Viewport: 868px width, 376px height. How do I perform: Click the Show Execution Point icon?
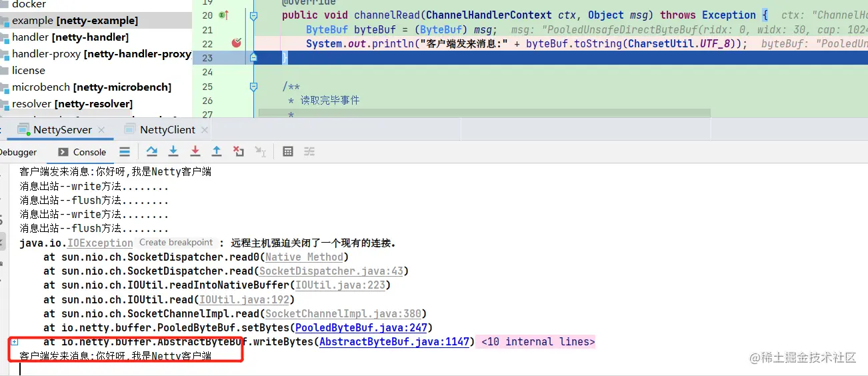[151, 151]
